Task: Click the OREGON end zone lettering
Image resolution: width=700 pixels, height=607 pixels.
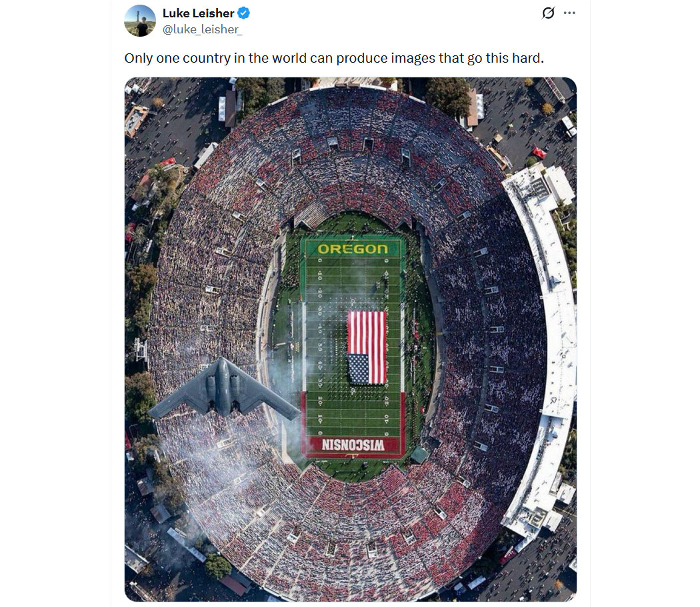Action: click(x=353, y=249)
